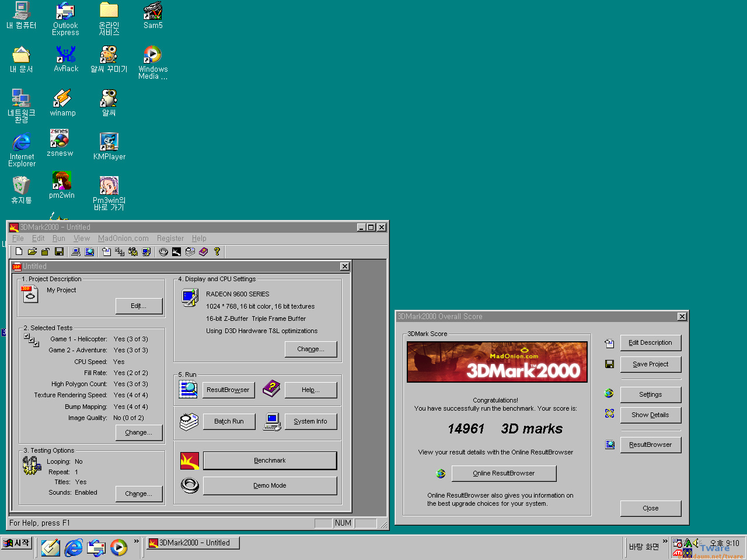Screen dimensions: 747x560
Task: Click the Selected Tests checkmarks toolbar icon
Action: point(120,251)
